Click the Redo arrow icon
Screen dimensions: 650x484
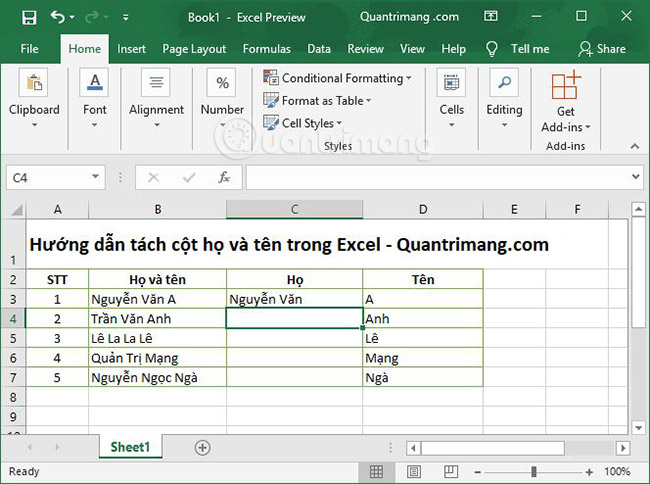pos(92,17)
